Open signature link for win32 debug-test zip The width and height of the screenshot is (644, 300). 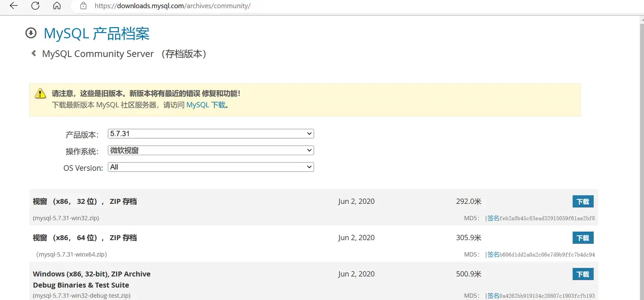tap(493, 296)
